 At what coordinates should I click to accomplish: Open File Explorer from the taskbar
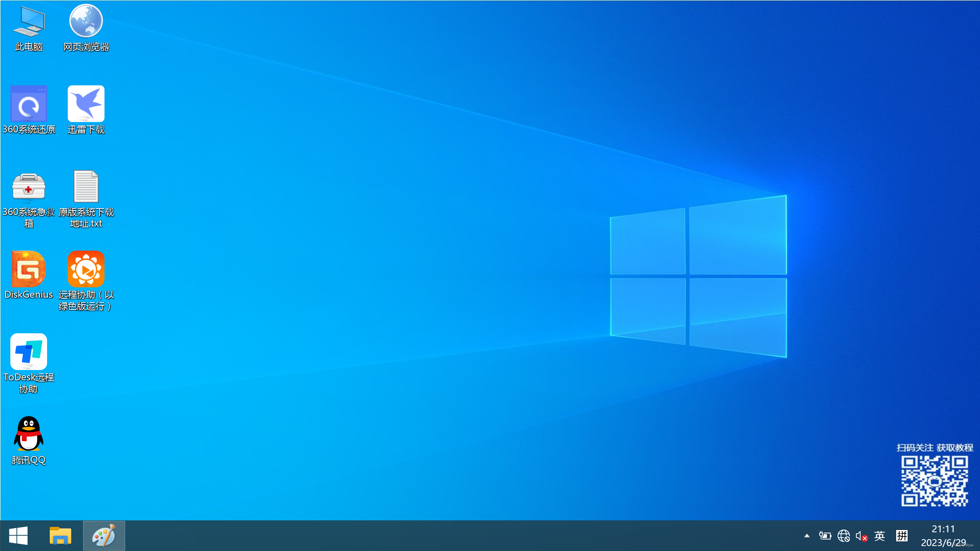pyautogui.click(x=60, y=536)
